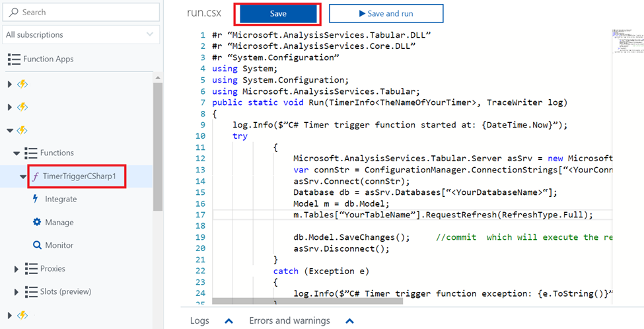The width and height of the screenshot is (644, 329).
Task: Expand the Errors and warnings chevron
Action: (x=349, y=321)
